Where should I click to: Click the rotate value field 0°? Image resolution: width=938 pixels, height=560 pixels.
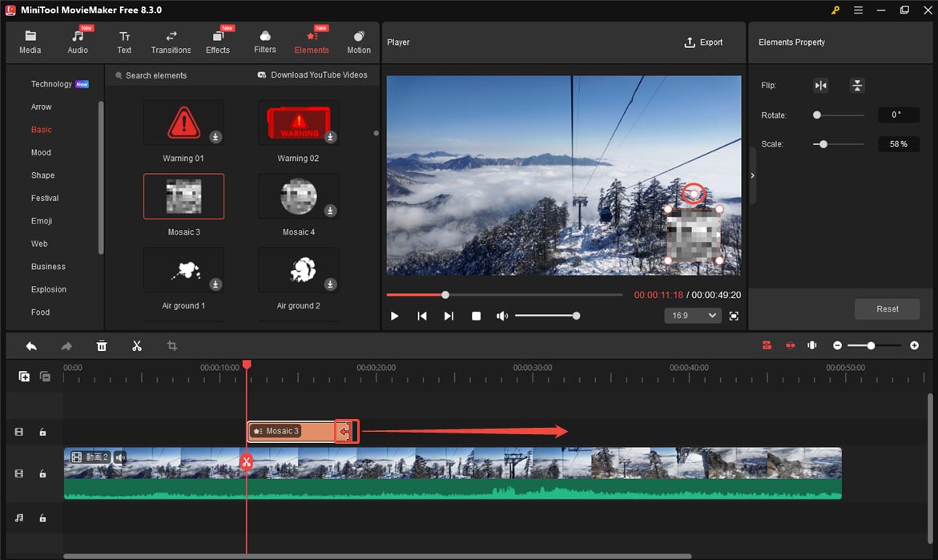pyautogui.click(x=899, y=115)
